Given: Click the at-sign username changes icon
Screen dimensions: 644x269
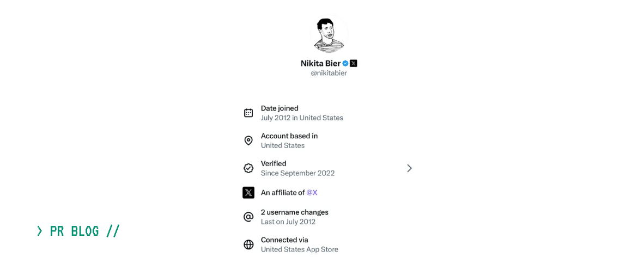Looking at the screenshot, I should [x=248, y=217].
